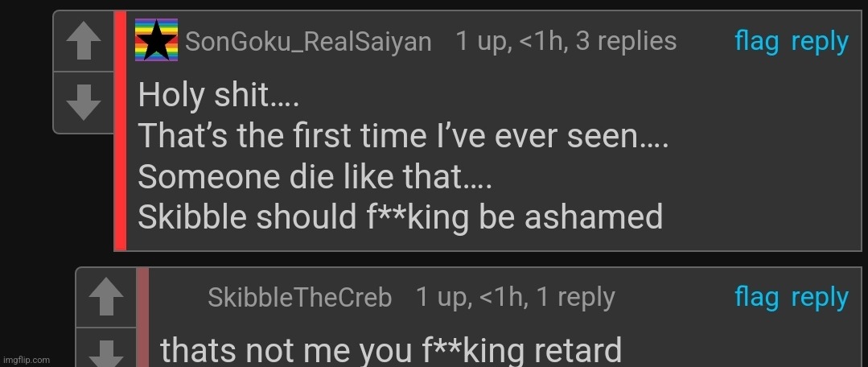Open SkibbleTheCreb's profile via username
Viewport: 868px width, 367px height.
[x=299, y=298]
